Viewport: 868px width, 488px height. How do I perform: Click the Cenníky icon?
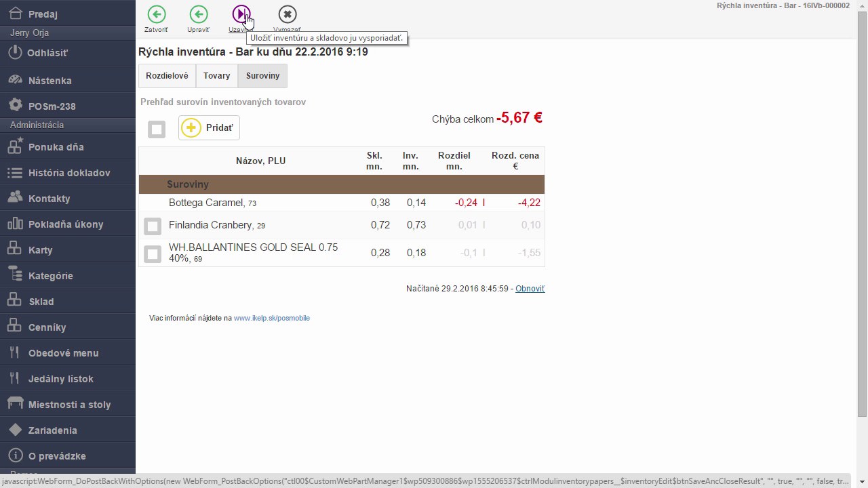(x=15, y=326)
